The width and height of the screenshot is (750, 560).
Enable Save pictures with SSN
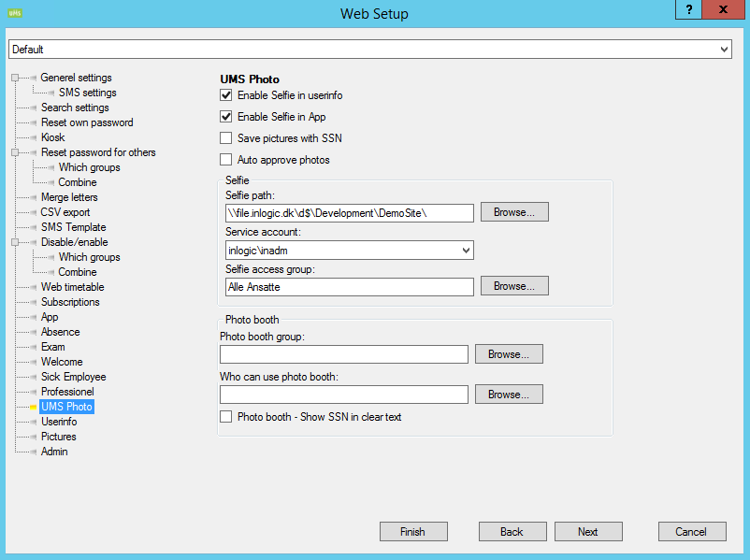225,138
